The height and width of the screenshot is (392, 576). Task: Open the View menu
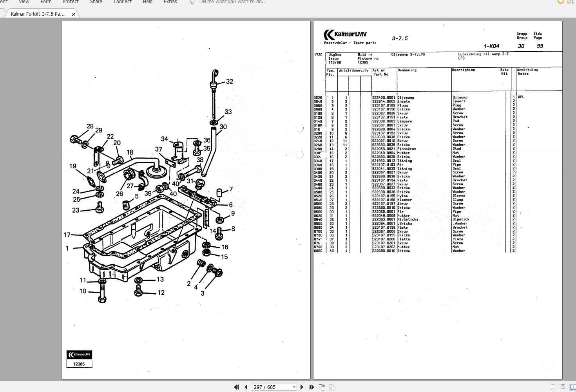(x=24, y=2)
